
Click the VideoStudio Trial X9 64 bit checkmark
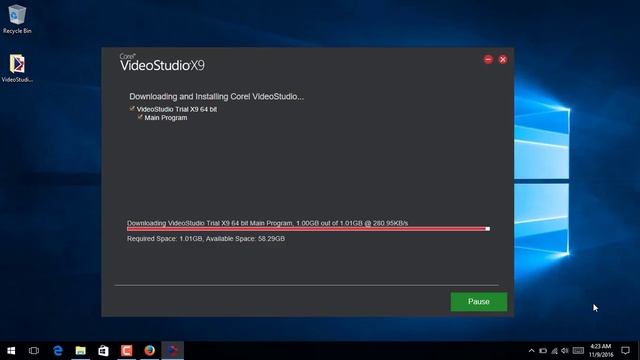pos(132,109)
